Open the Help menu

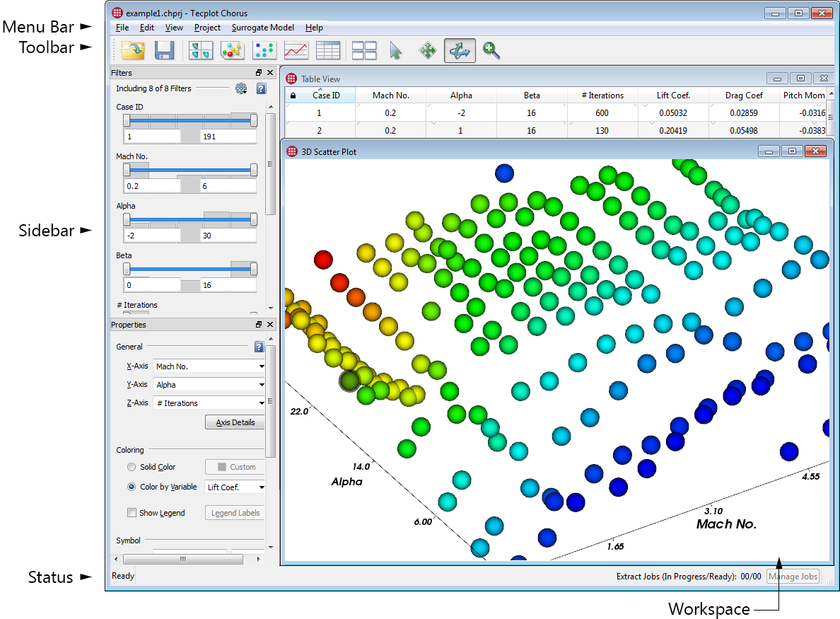click(x=314, y=28)
